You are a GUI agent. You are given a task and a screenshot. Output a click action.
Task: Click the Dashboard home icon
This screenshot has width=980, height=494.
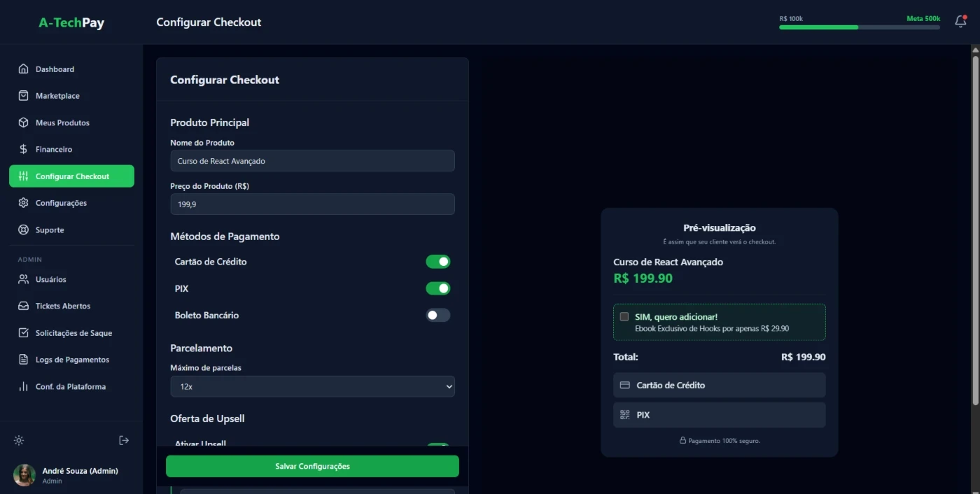point(23,69)
